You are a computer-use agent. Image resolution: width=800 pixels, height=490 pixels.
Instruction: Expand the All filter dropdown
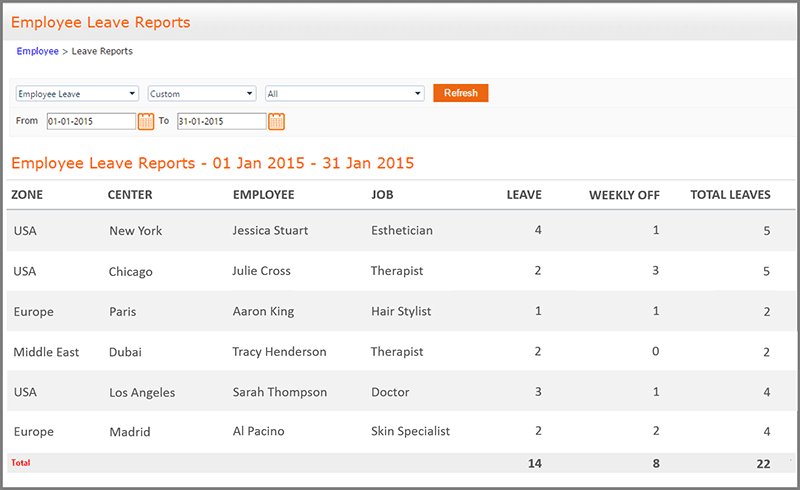pos(345,93)
